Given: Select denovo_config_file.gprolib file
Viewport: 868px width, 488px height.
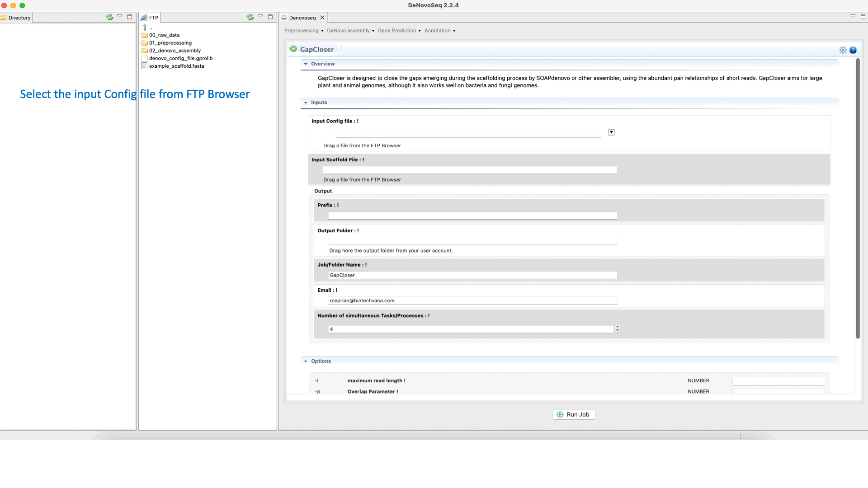Looking at the screenshot, I should tap(180, 58).
